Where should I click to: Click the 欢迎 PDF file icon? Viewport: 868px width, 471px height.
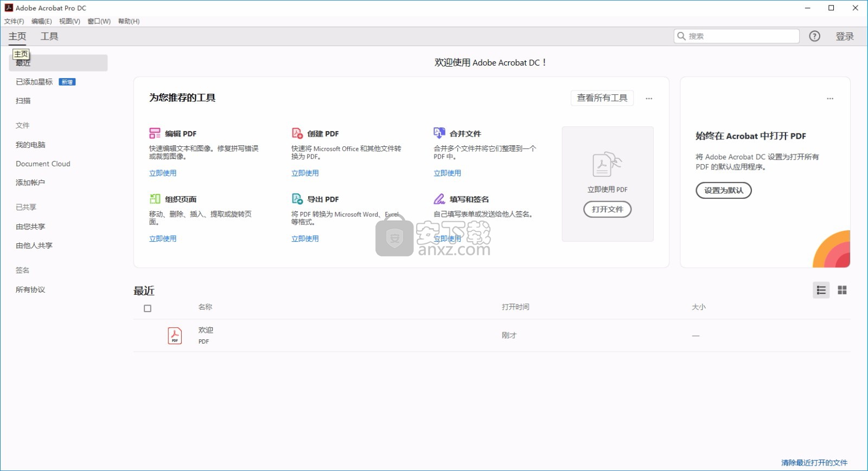point(175,335)
